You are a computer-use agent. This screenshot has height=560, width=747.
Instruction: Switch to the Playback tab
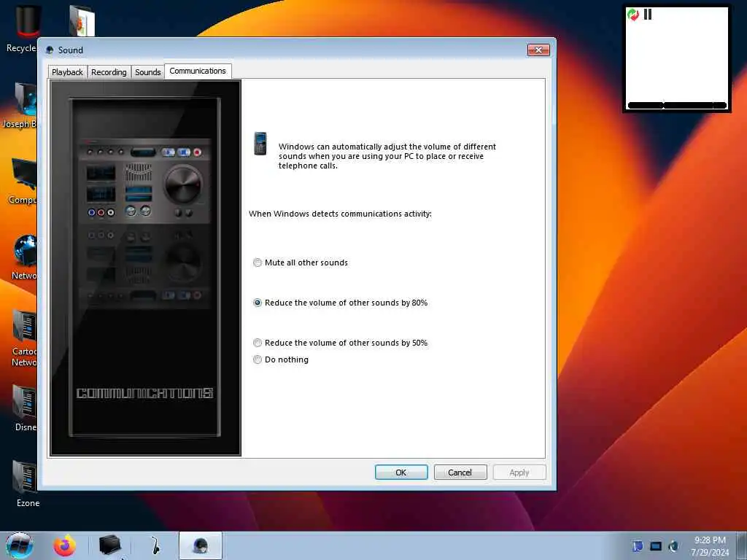[67, 72]
